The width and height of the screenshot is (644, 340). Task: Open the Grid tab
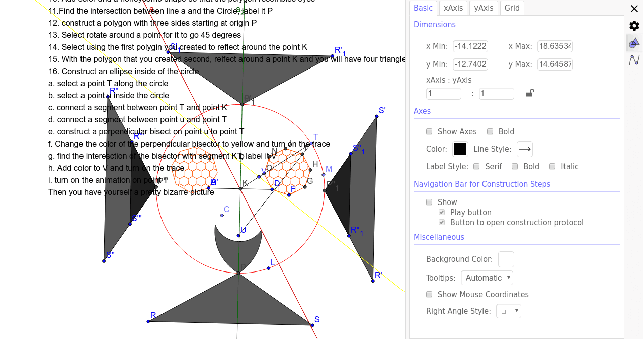tap(512, 8)
